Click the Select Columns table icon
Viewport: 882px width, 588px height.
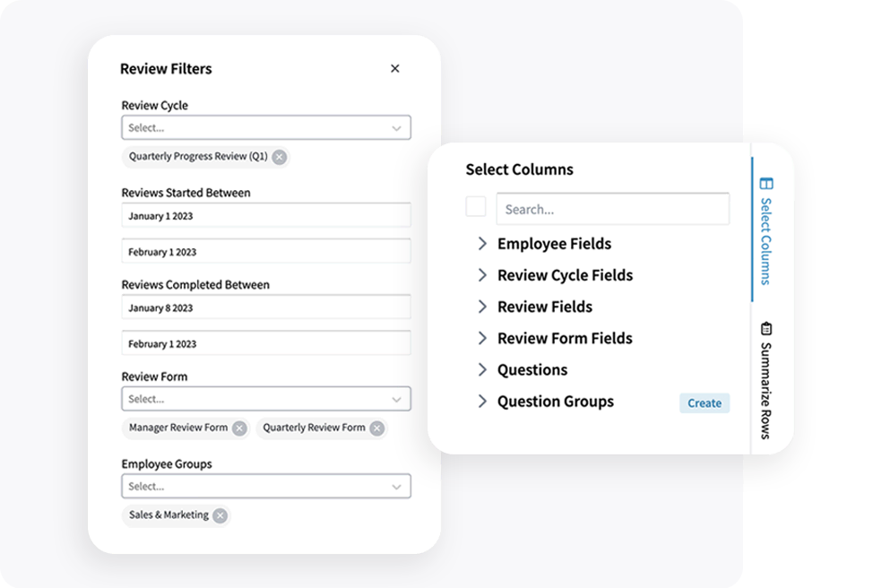coord(765,184)
